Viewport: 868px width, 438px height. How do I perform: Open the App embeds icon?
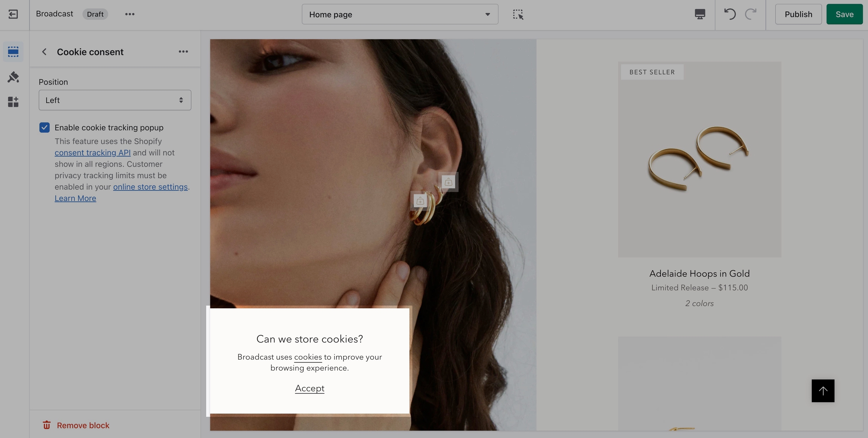tap(13, 102)
